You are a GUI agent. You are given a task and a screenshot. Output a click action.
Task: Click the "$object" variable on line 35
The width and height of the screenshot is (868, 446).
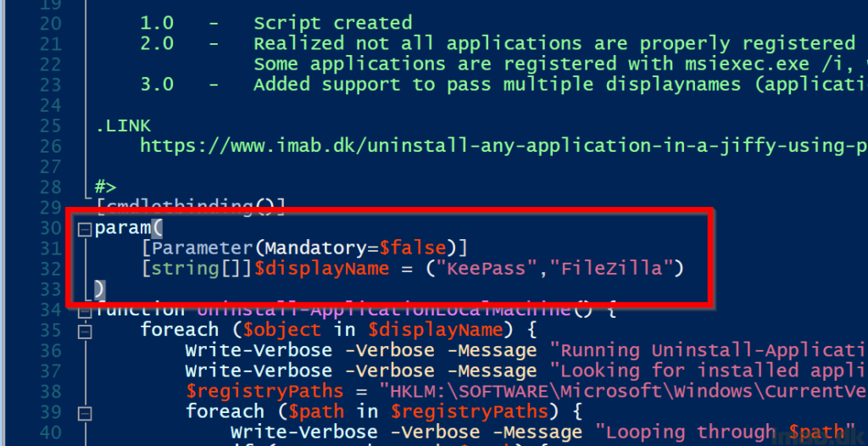(x=281, y=330)
